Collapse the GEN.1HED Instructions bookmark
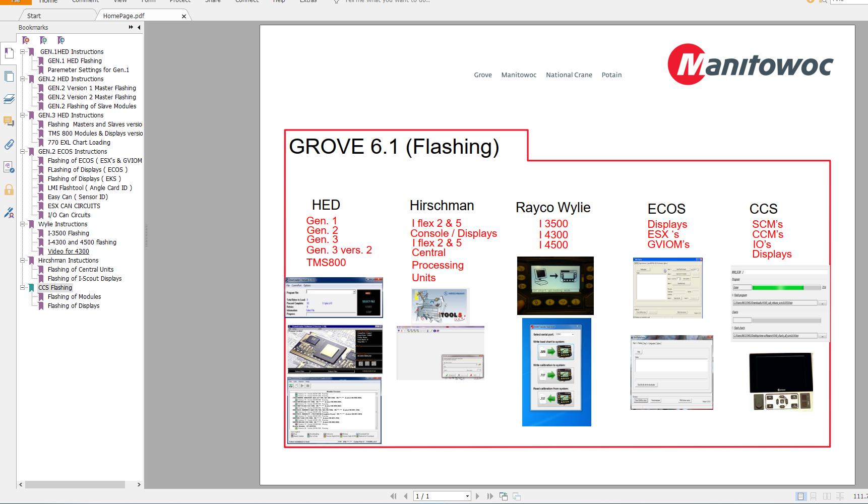This screenshot has height=504, width=868. 23,52
